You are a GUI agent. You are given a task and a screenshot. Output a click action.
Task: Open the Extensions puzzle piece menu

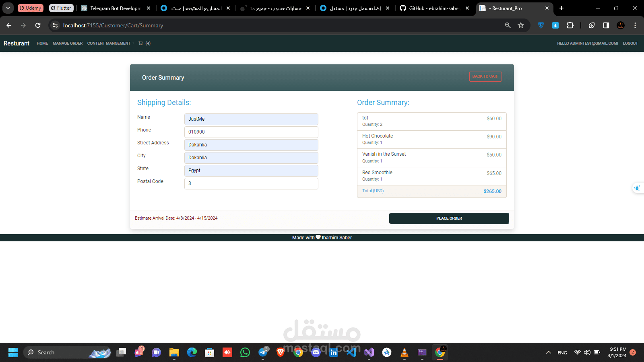click(570, 25)
